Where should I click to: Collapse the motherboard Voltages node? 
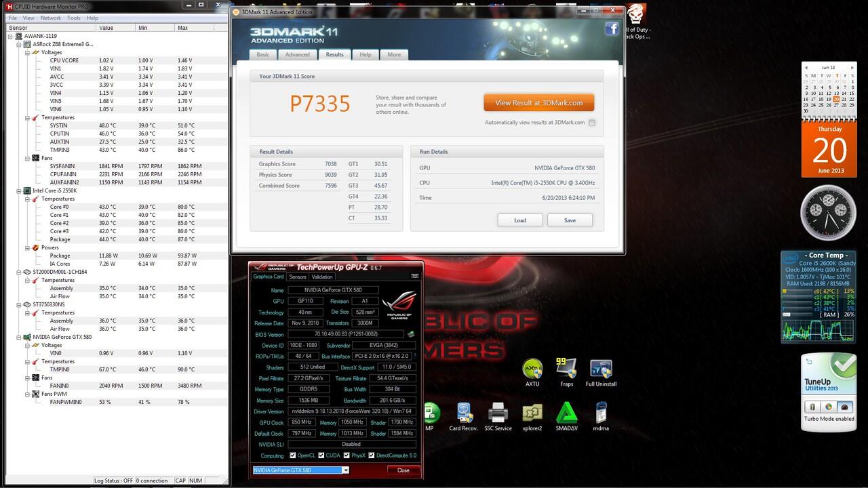click(26, 52)
